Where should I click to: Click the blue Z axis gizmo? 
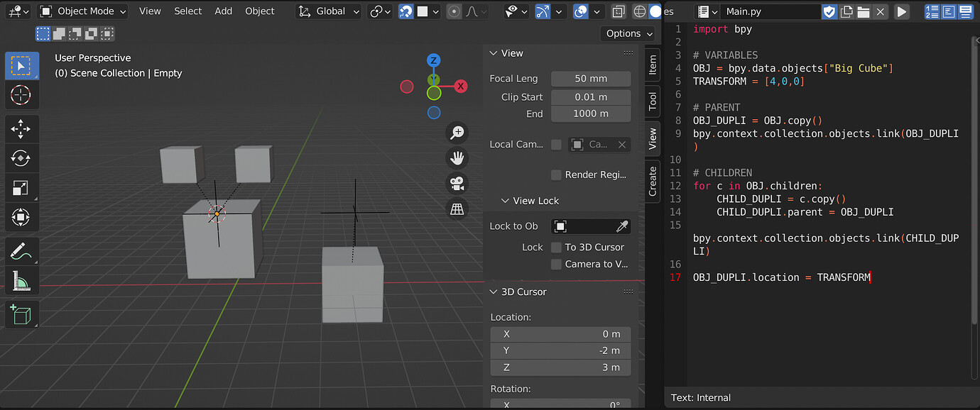[x=434, y=60]
